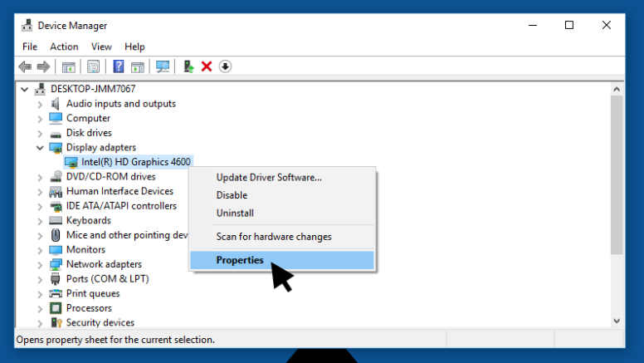Expand the Processors node arrow
This screenshot has height=363, width=644.
pos(40,309)
